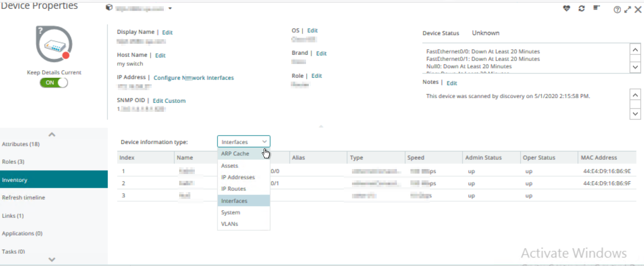The image size is (644, 266).
Task: Edit the Display Name
Action: click(167, 32)
